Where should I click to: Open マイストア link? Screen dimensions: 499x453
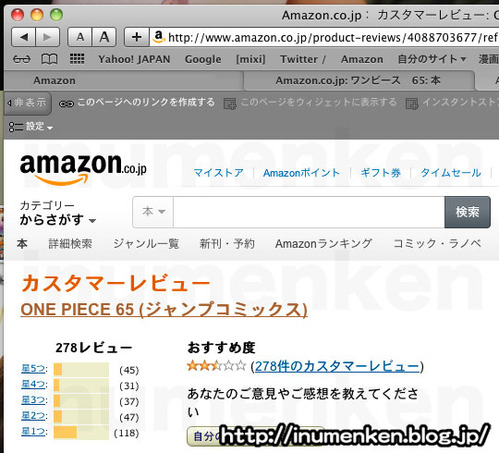(219, 173)
